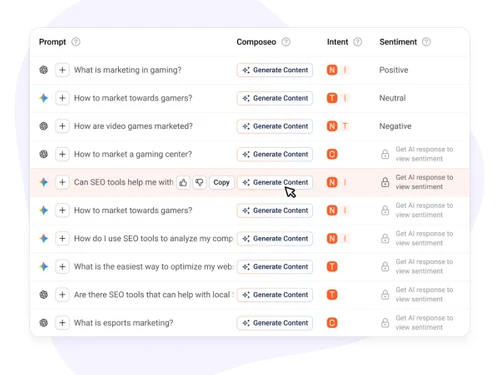
Task: Click the Gemini icon for 'What is the easiest way' row
Action: click(44, 266)
